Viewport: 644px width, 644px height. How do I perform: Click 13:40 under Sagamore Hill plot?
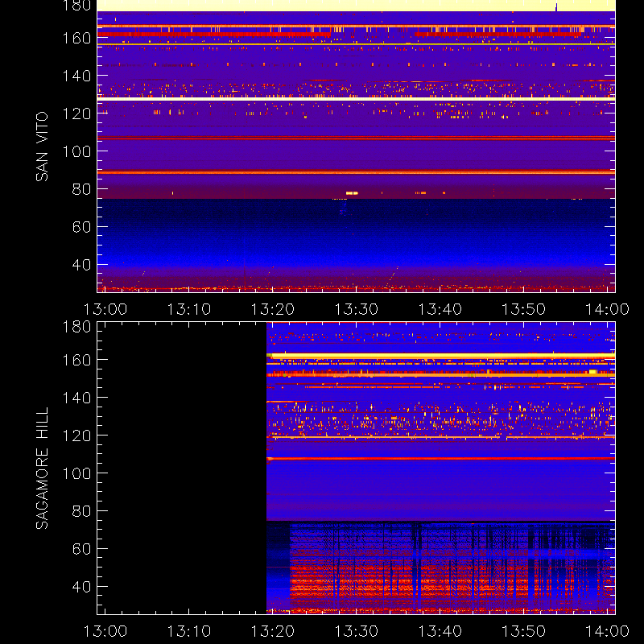point(440,631)
